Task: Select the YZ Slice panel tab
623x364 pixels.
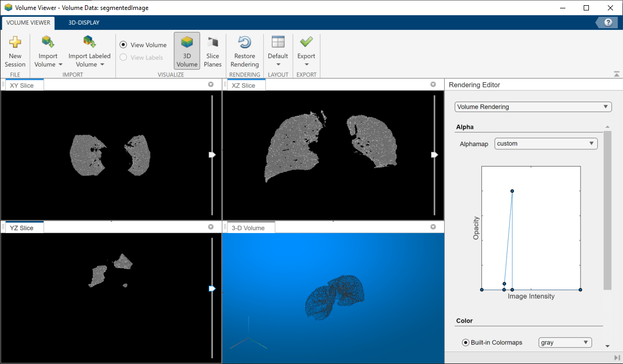Action: [x=22, y=228]
